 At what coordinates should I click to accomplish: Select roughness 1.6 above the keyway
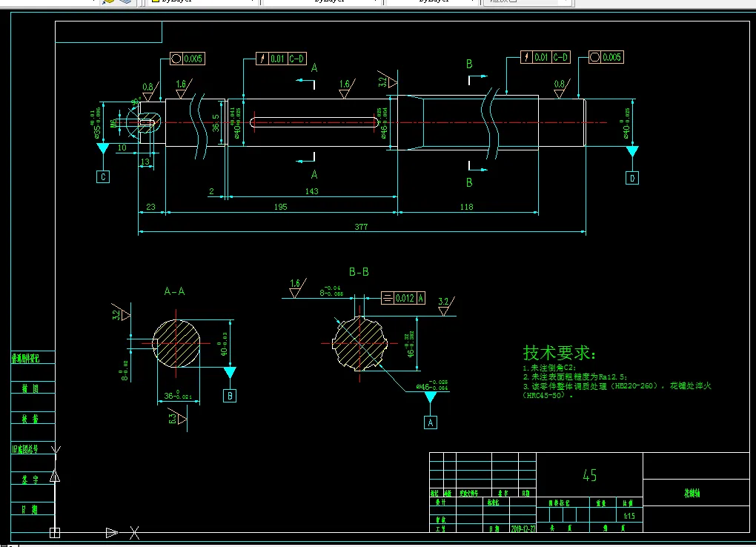[347, 88]
